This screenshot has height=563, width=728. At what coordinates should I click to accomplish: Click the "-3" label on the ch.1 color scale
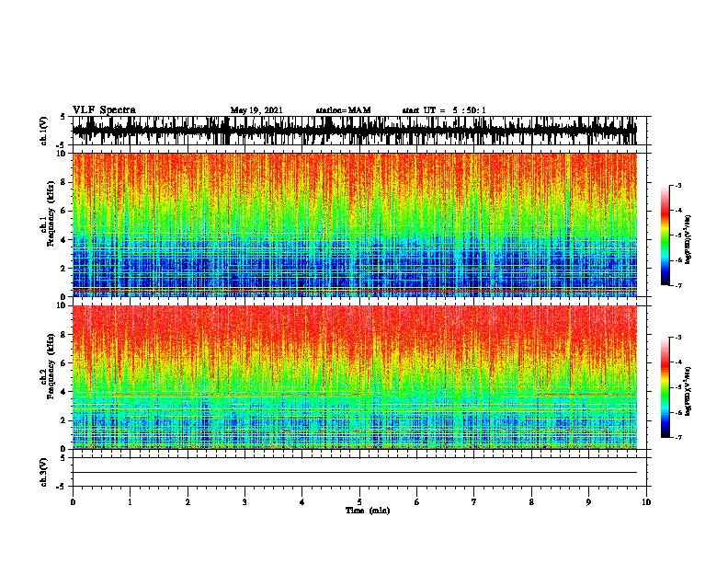(678, 186)
